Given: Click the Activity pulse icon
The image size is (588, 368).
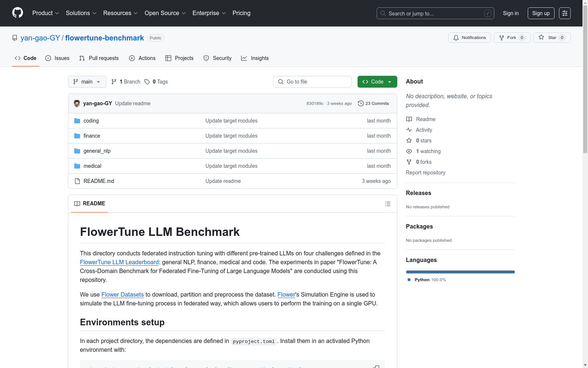Looking at the screenshot, I should point(409,130).
